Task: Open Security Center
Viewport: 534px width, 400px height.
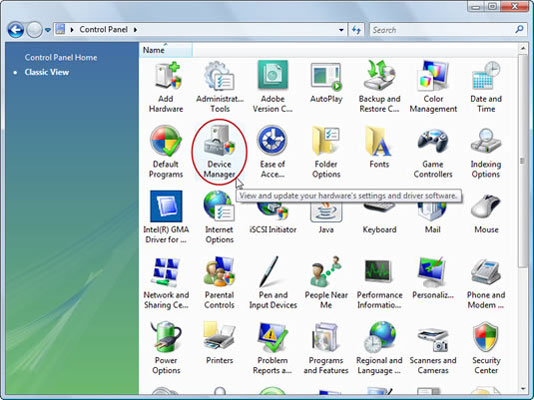Action: pyautogui.click(x=486, y=348)
